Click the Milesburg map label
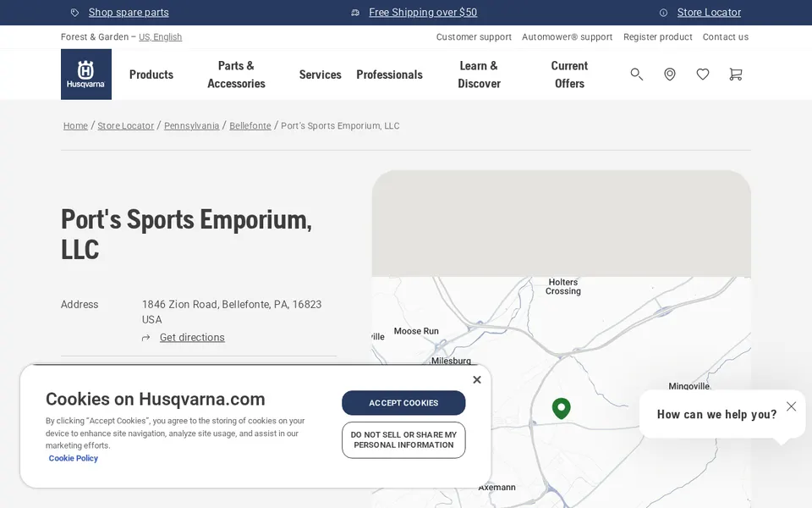812x508 pixels. [x=451, y=361]
